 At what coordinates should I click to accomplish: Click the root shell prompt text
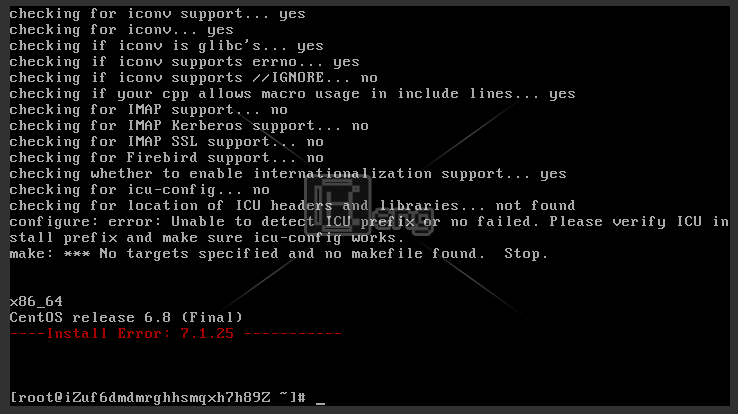coord(158,398)
